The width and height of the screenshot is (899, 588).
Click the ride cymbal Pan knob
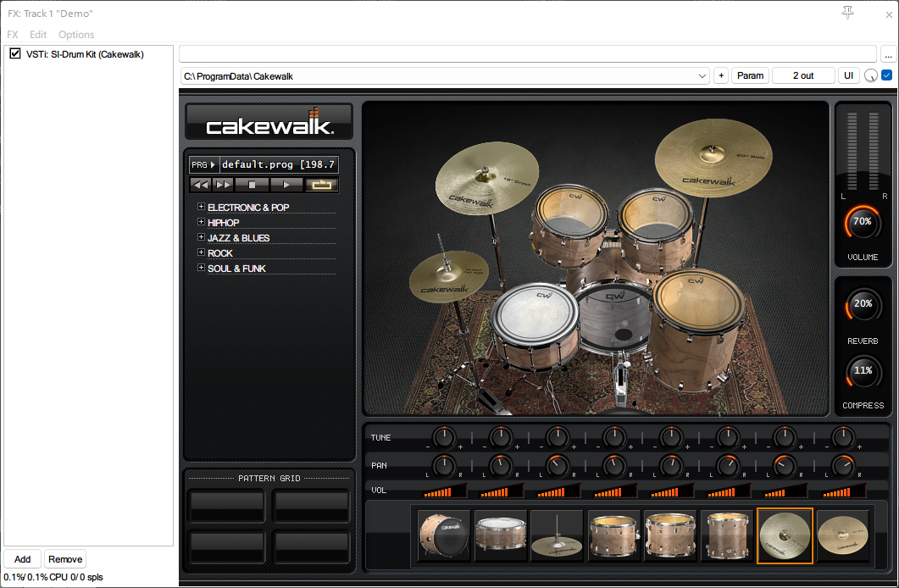(843, 466)
